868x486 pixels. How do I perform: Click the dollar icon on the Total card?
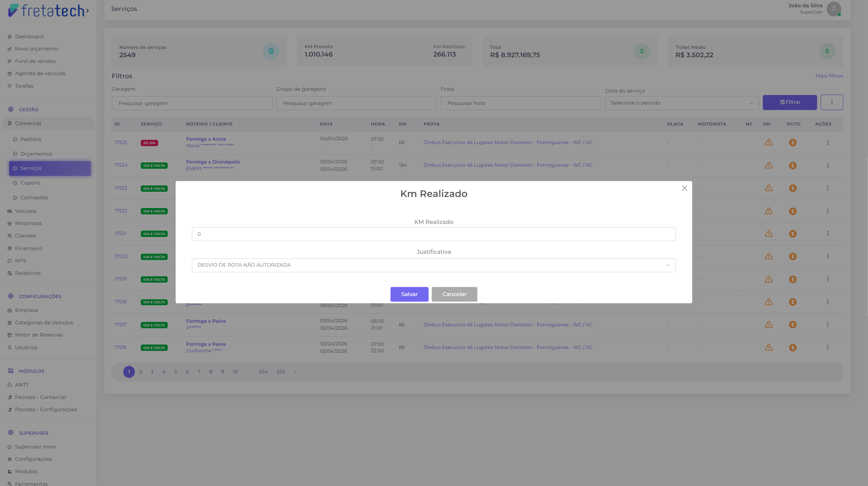[642, 51]
